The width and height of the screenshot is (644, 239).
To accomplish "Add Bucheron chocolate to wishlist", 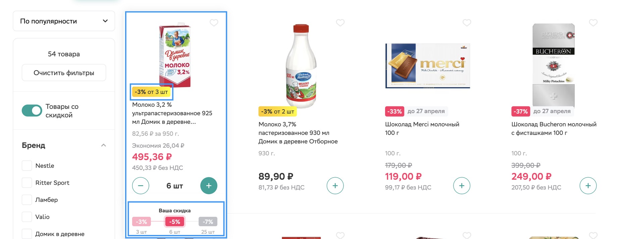I will coord(593,23).
